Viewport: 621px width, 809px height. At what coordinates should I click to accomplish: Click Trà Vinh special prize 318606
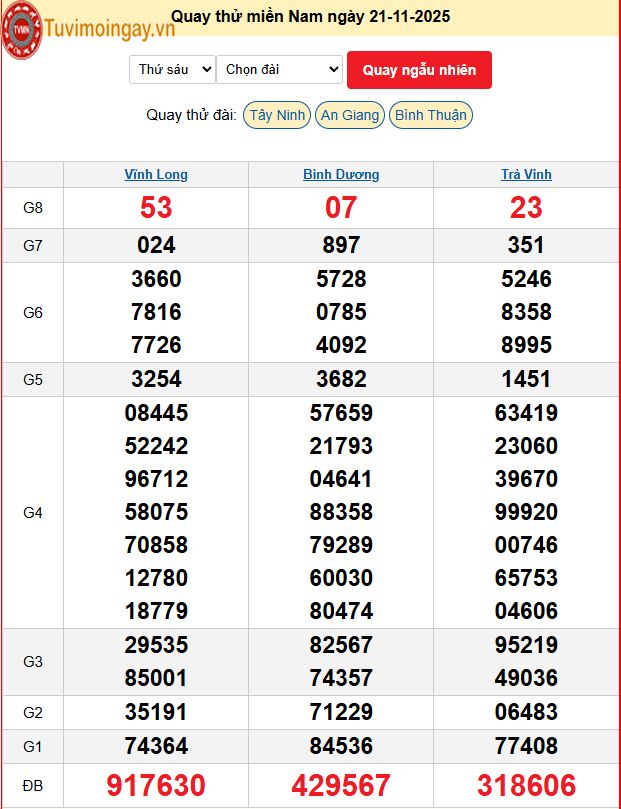[526, 785]
